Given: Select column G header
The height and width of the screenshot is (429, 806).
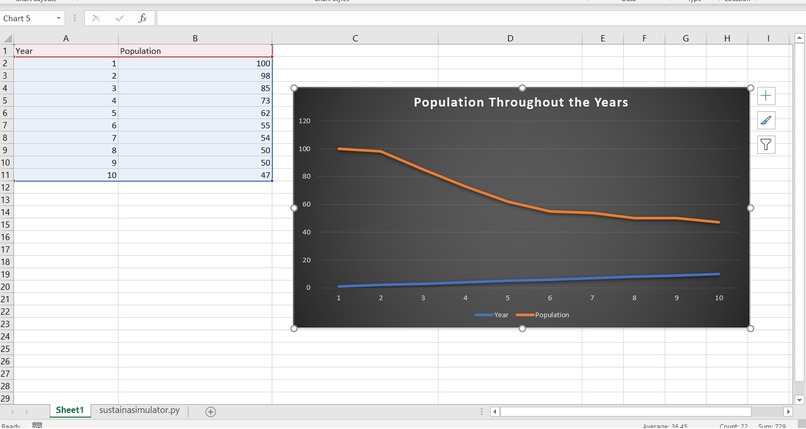Looking at the screenshot, I should (686, 39).
